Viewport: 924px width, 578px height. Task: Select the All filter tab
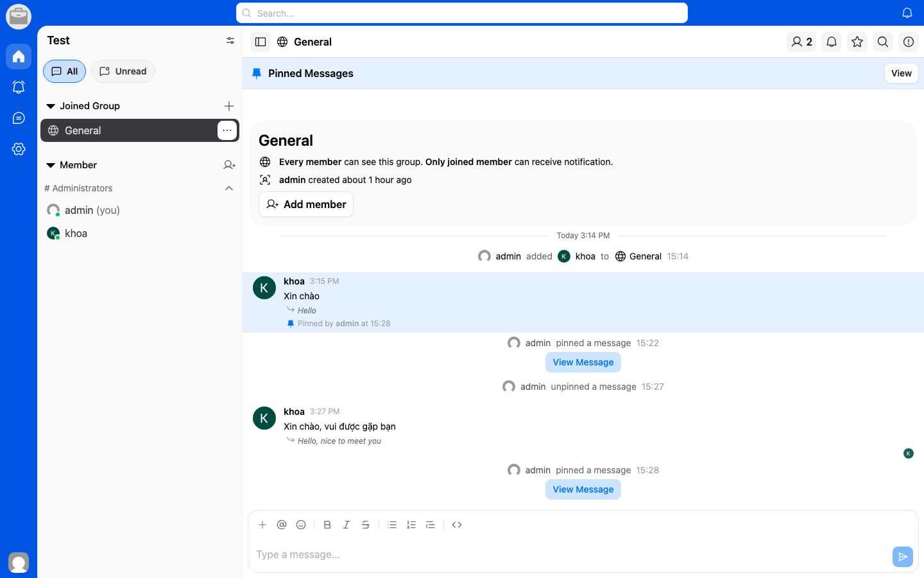pyautogui.click(x=64, y=71)
